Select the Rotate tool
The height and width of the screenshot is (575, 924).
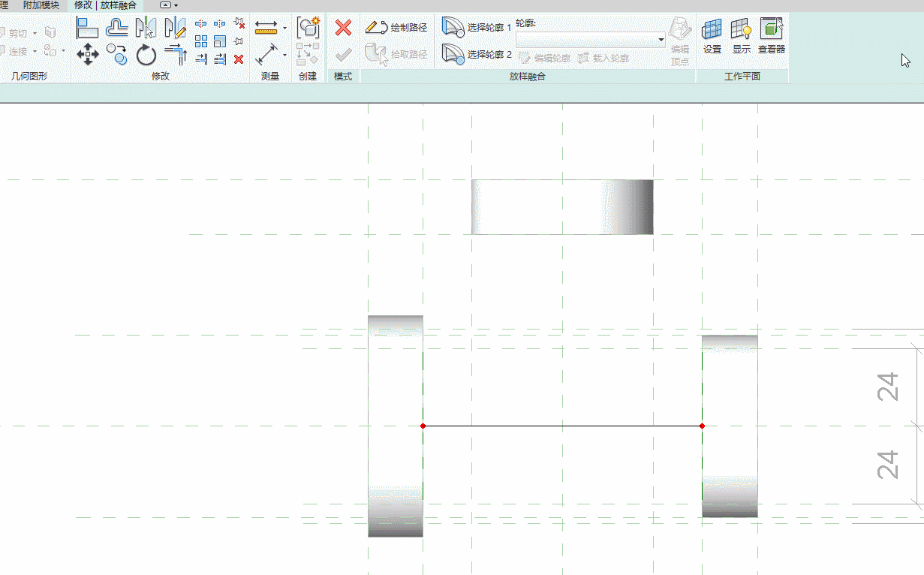[x=146, y=54]
